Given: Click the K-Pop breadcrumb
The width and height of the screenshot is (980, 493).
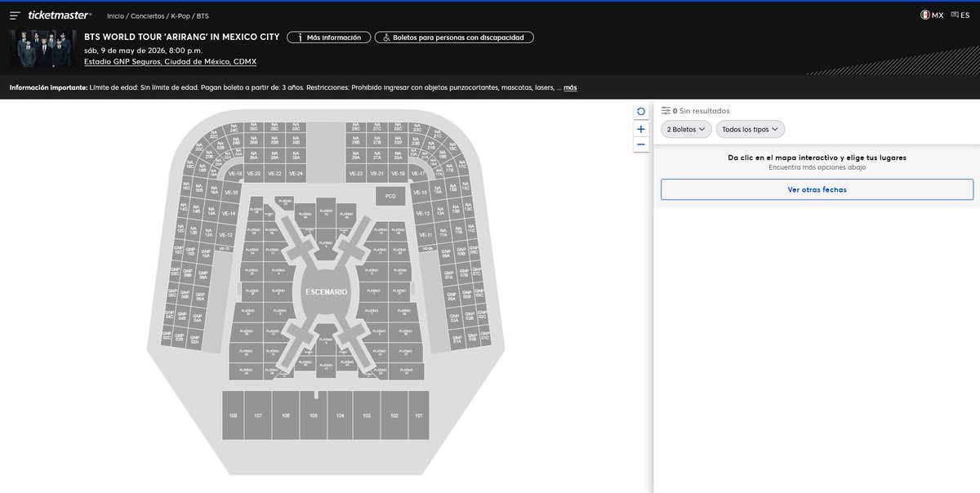Looking at the screenshot, I should 180,16.
